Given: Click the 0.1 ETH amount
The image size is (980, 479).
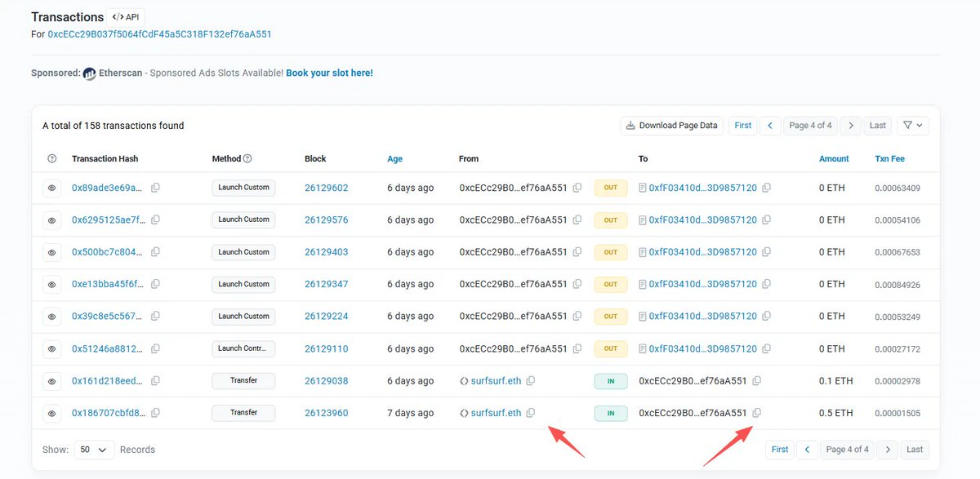Looking at the screenshot, I should click(835, 381).
